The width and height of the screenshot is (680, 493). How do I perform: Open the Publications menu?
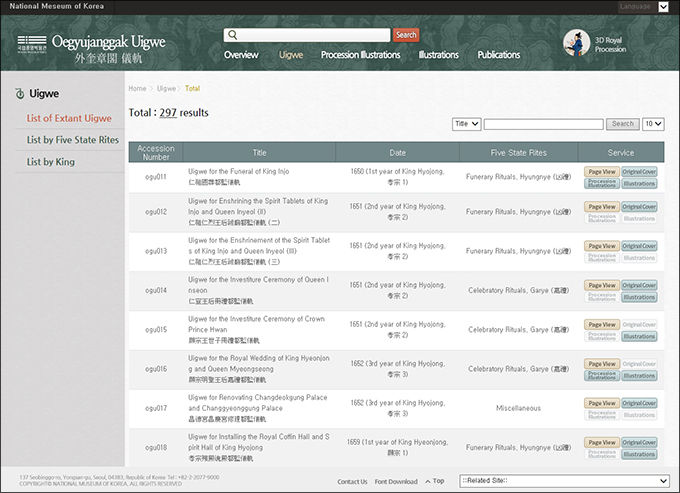[499, 55]
